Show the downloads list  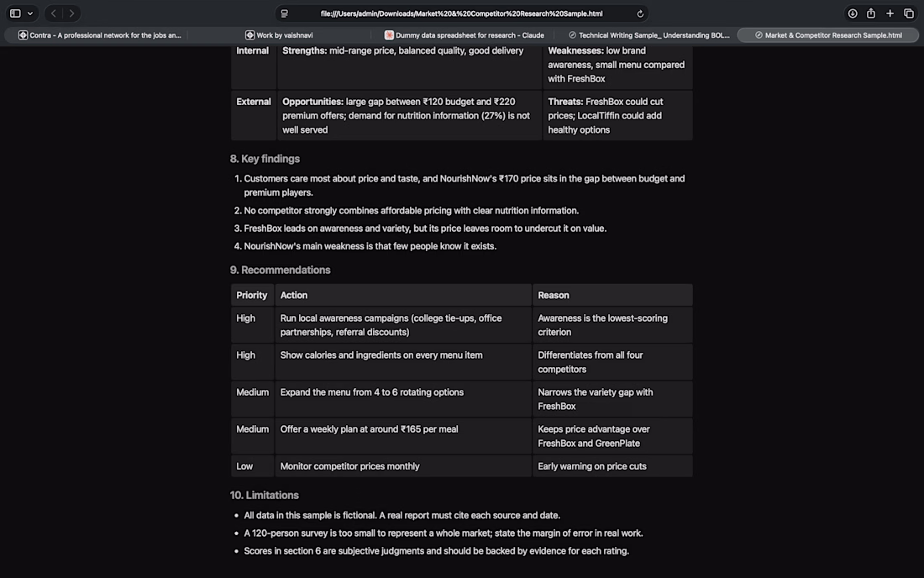852,13
